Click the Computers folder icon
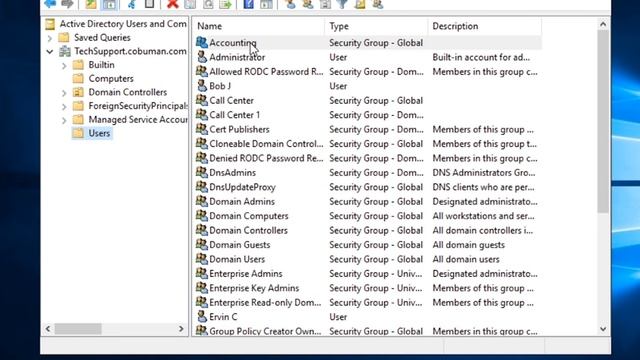The image size is (640, 360). coord(78,78)
